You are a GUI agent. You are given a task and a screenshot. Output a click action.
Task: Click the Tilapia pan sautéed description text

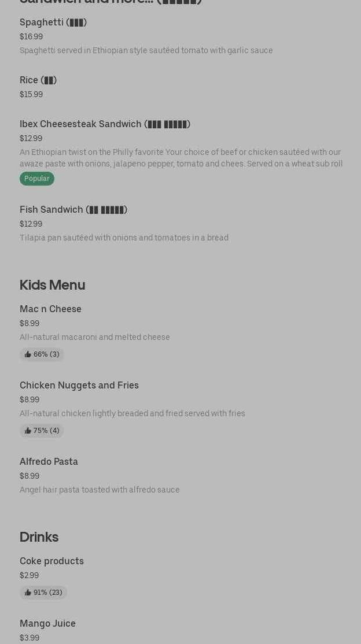(124, 238)
